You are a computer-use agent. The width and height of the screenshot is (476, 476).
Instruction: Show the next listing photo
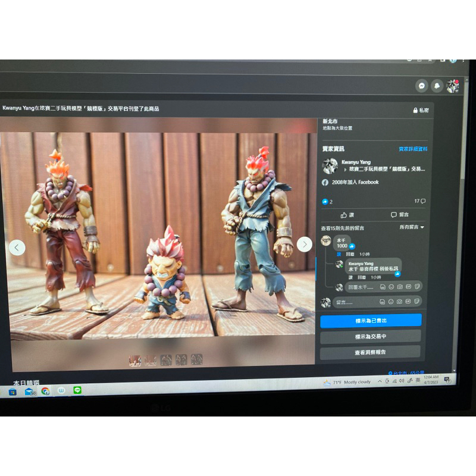point(305,245)
